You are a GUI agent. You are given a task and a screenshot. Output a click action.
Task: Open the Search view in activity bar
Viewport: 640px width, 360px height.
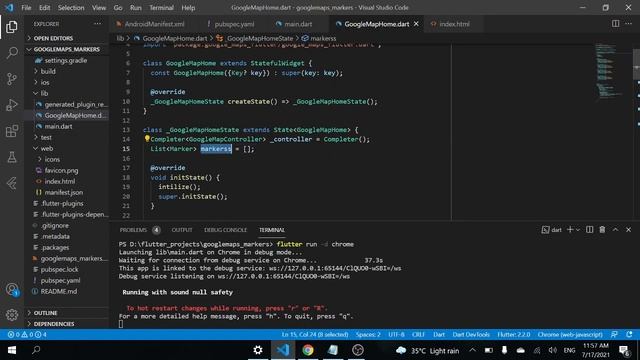[x=12, y=53]
